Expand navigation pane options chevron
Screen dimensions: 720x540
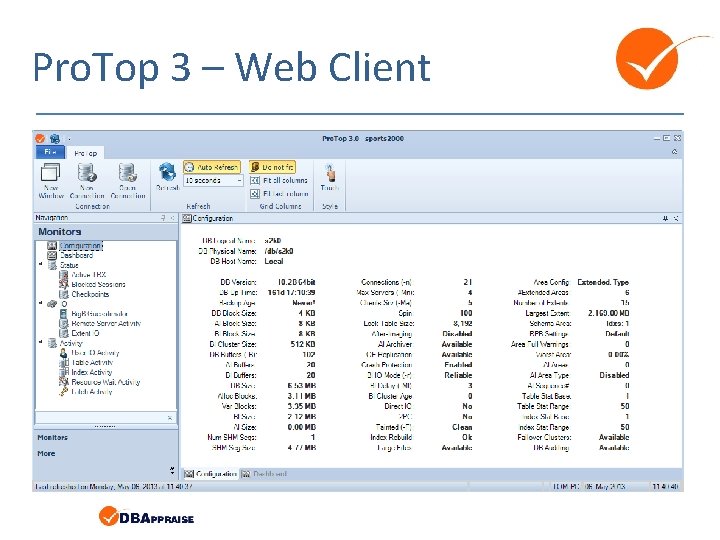172,470
